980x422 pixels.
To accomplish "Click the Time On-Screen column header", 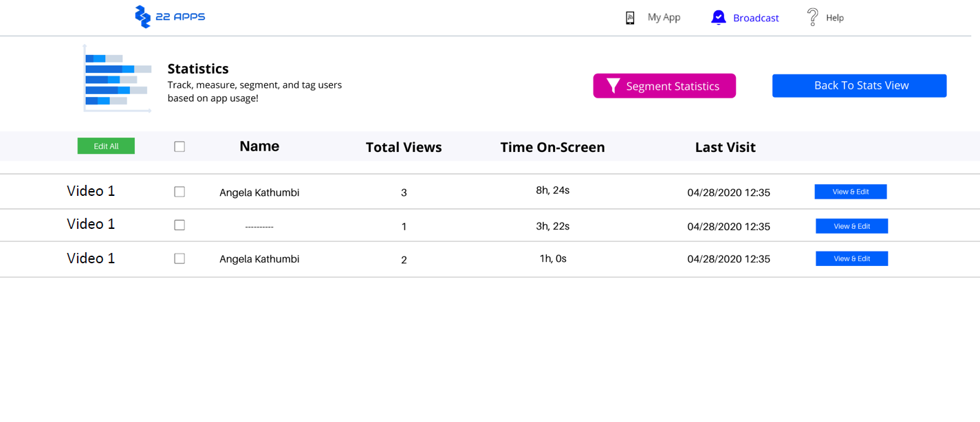I will coord(552,147).
